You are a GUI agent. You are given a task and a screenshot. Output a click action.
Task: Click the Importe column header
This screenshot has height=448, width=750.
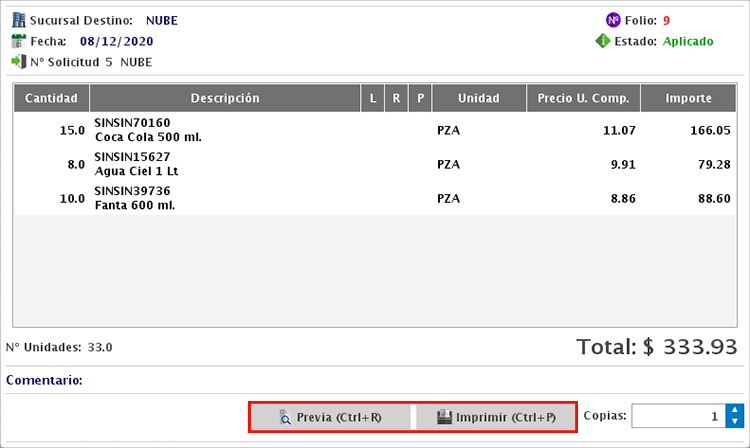(689, 98)
